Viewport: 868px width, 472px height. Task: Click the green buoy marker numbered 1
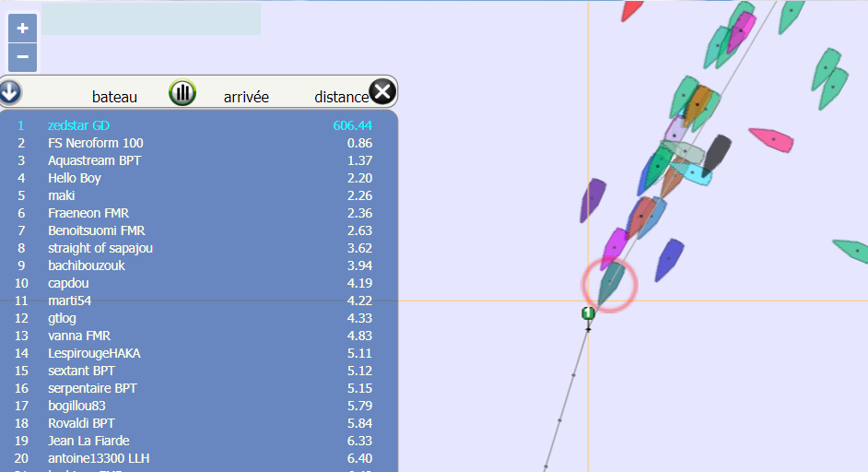[588, 313]
